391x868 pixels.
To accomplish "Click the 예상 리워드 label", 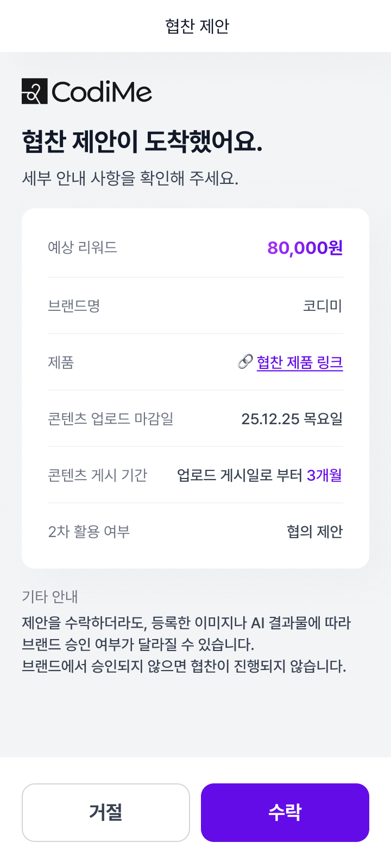I will [83, 248].
